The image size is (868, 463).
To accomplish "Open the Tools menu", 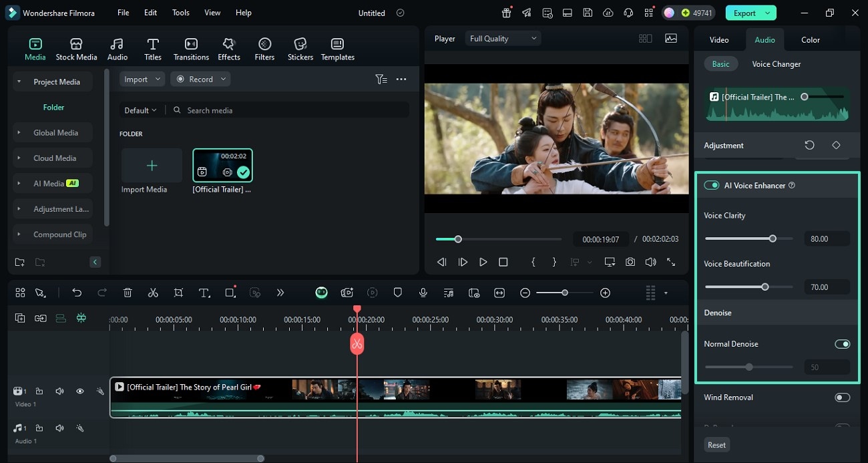I will pyautogui.click(x=180, y=13).
